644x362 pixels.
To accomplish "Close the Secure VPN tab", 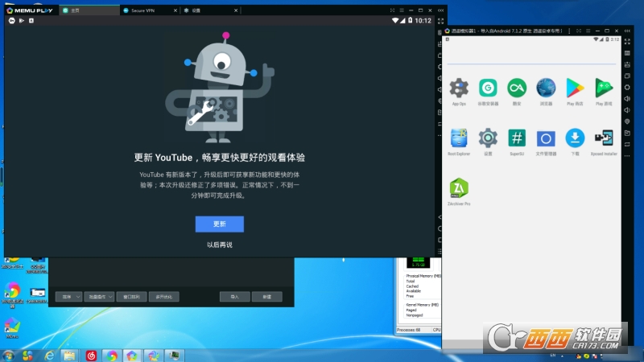I will (175, 10).
